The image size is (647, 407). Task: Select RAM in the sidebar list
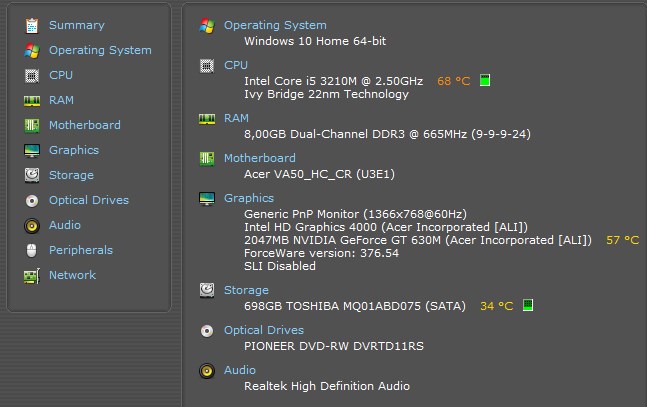coord(61,100)
